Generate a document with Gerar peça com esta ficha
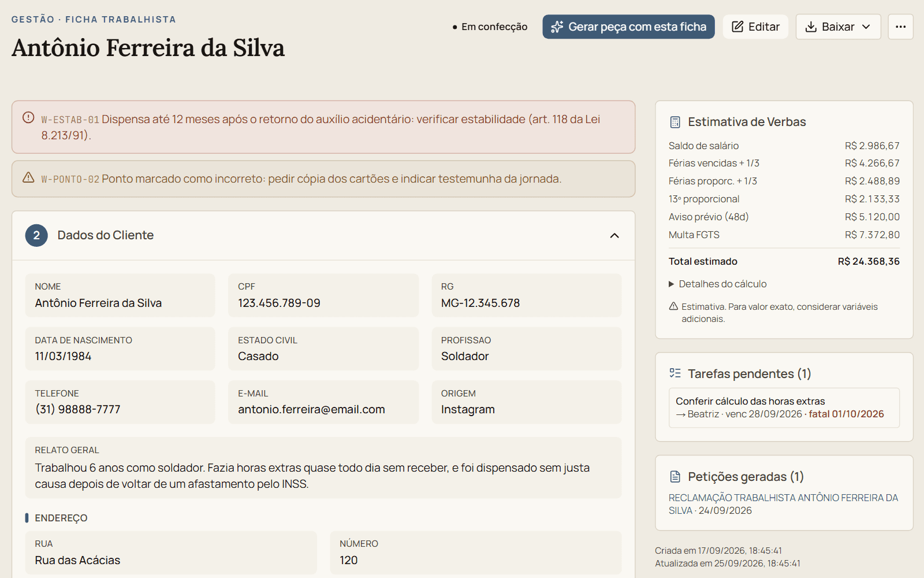The image size is (924, 578). (x=628, y=27)
